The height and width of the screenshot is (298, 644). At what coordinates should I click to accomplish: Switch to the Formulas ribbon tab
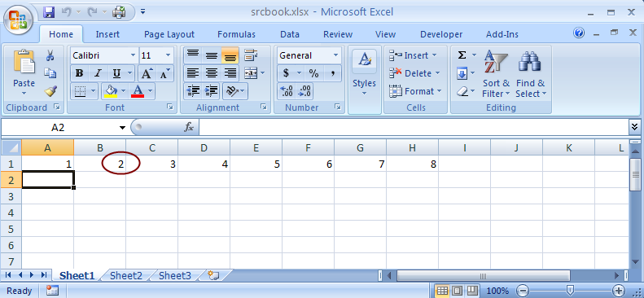click(236, 34)
